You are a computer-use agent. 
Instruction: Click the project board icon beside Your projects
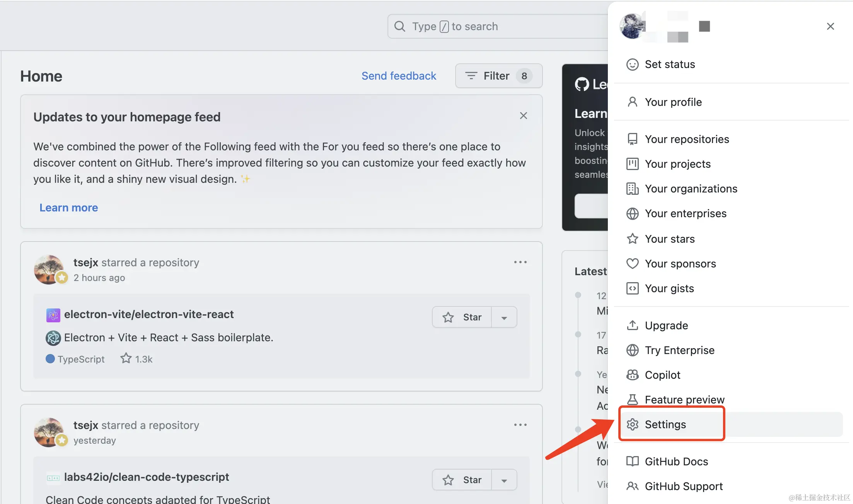[x=632, y=164]
